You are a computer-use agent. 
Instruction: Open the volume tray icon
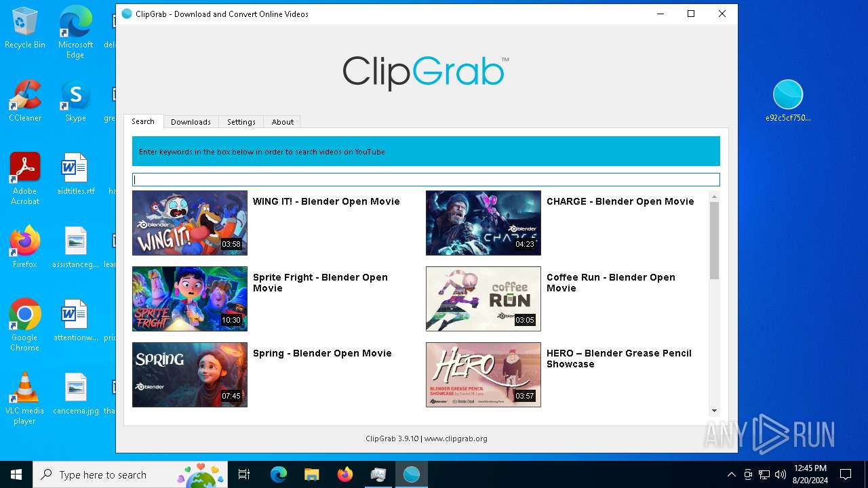click(x=781, y=474)
